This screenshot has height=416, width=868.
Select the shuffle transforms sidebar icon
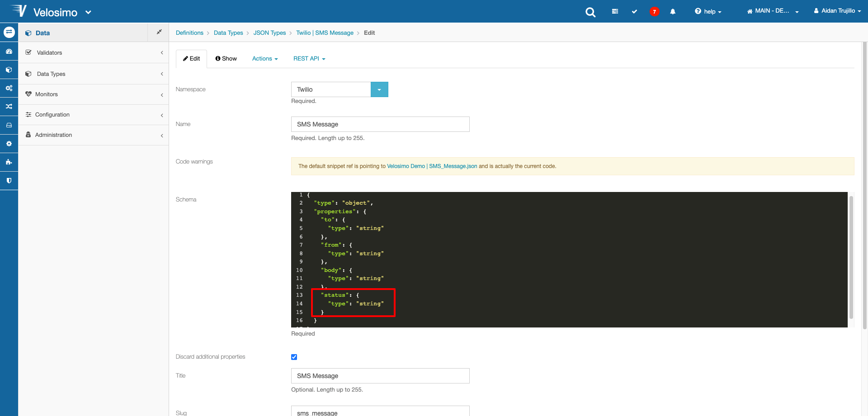tap(9, 107)
